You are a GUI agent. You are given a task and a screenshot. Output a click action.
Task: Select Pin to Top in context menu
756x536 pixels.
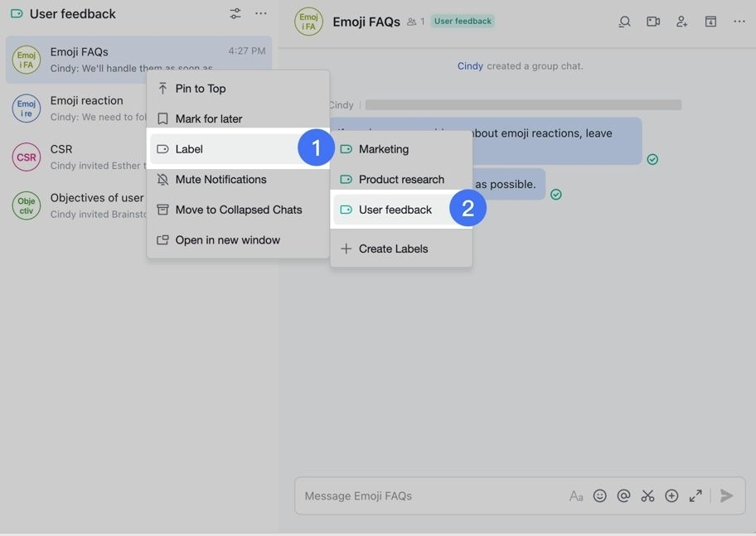(200, 89)
